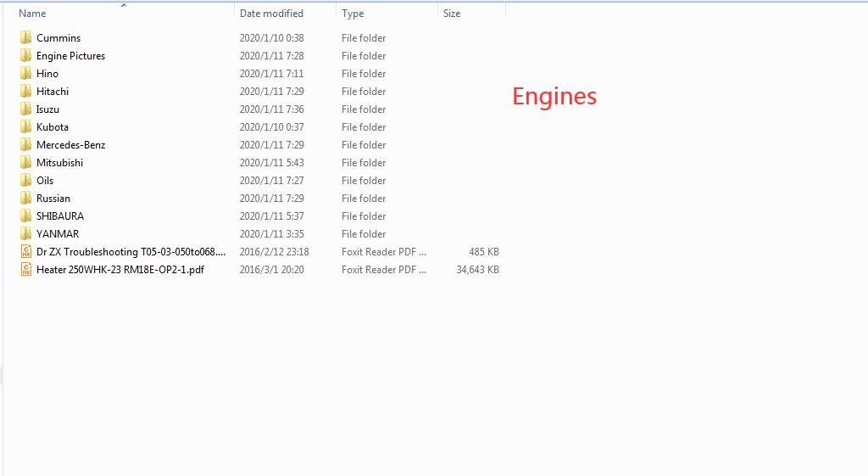Click File folder type in Cummins row

[364, 37]
